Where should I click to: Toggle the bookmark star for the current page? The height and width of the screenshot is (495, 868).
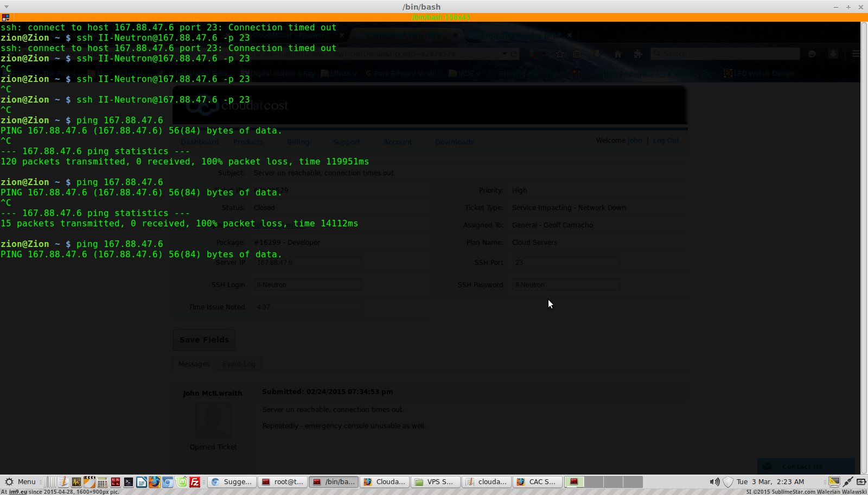pos(559,54)
